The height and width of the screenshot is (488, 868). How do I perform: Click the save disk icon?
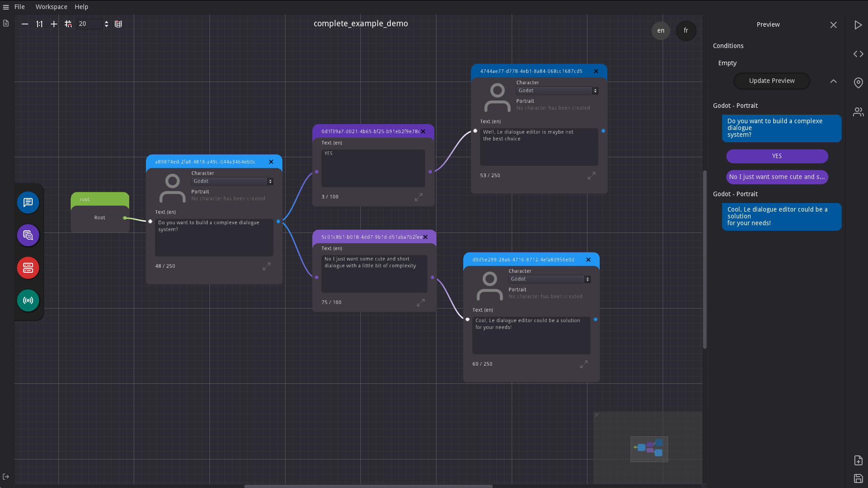click(858, 478)
